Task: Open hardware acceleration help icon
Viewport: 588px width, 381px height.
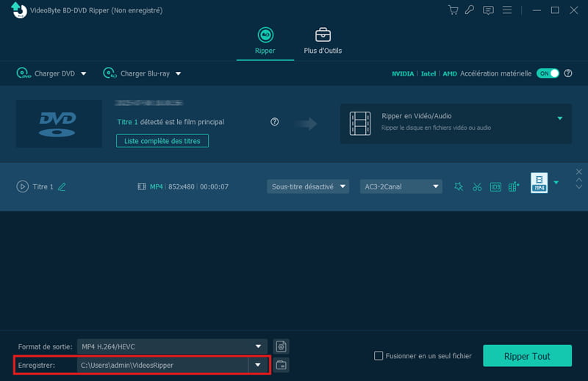Action: 568,73
